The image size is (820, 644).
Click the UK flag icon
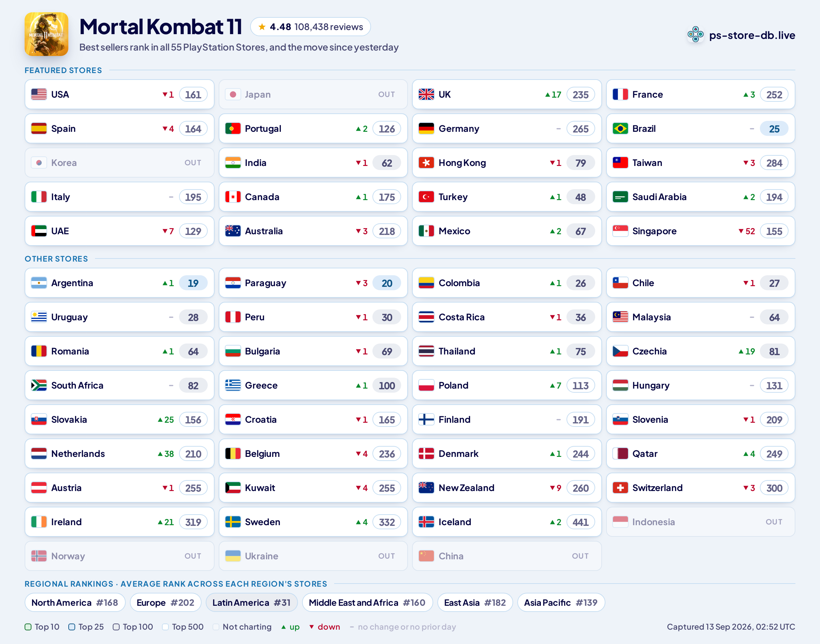coord(426,94)
